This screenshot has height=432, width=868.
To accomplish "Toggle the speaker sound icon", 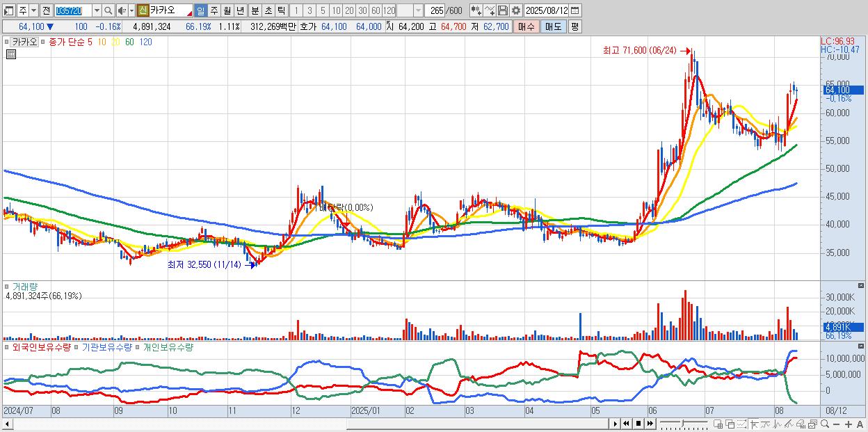I will point(122,10).
